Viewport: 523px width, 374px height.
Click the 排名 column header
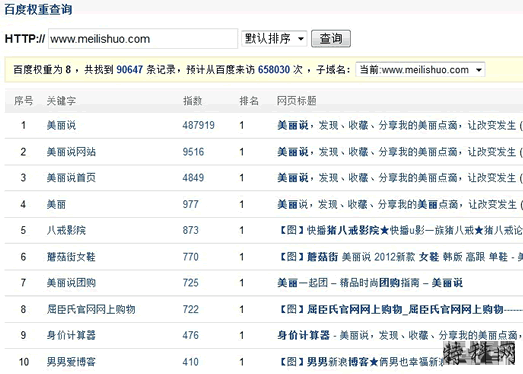click(249, 100)
